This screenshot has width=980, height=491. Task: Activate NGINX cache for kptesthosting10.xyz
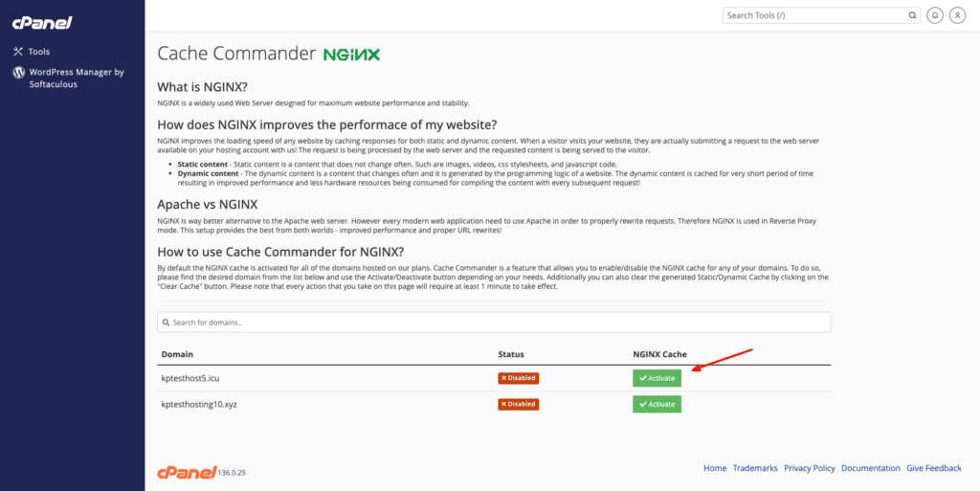click(x=657, y=404)
